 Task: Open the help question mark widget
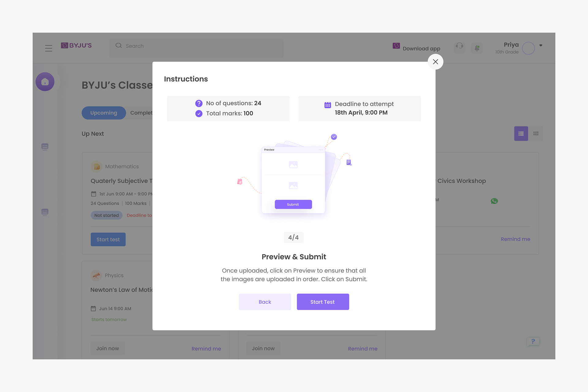(x=533, y=341)
